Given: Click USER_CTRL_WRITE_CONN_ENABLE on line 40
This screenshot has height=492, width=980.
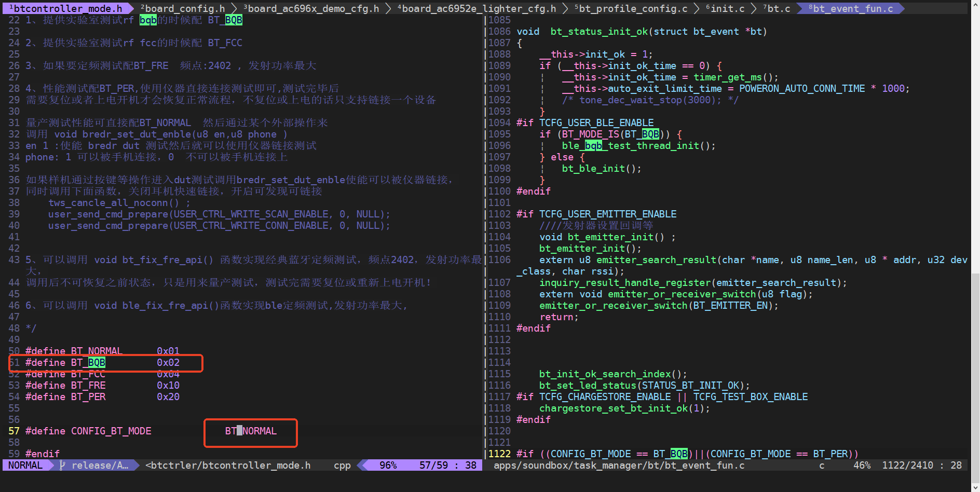Looking at the screenshot, I should [x=251, y=226].
